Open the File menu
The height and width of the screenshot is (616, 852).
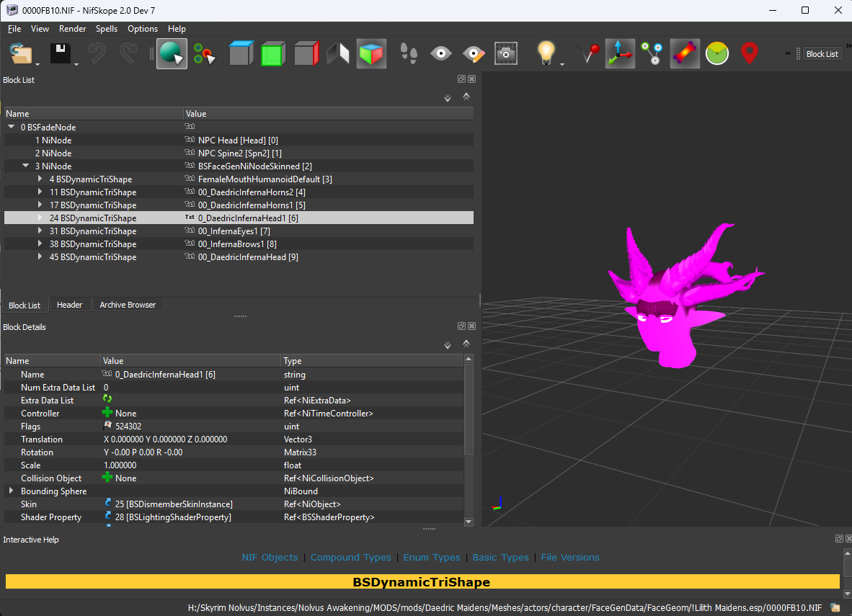coord(14,29)
